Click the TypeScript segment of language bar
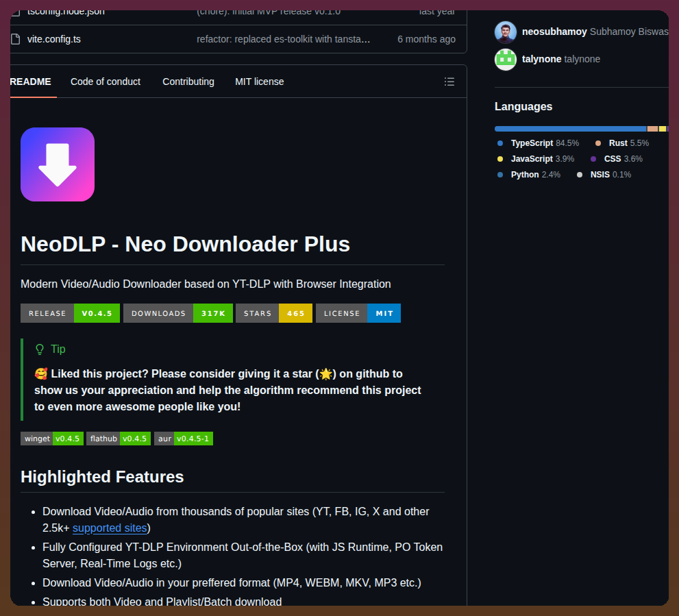Screen dimensions: 679x616 pos(570,129)
